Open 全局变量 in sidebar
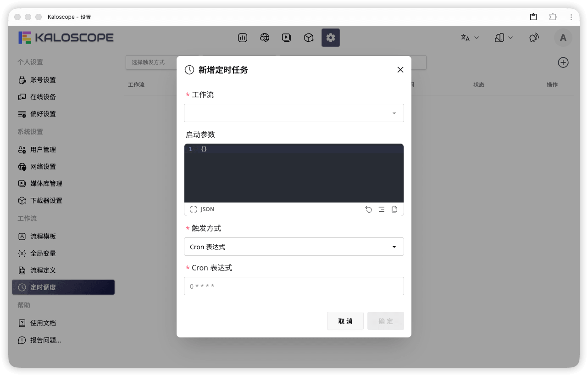The width and height of the screenshot is (588, 376). click(63, 253)
